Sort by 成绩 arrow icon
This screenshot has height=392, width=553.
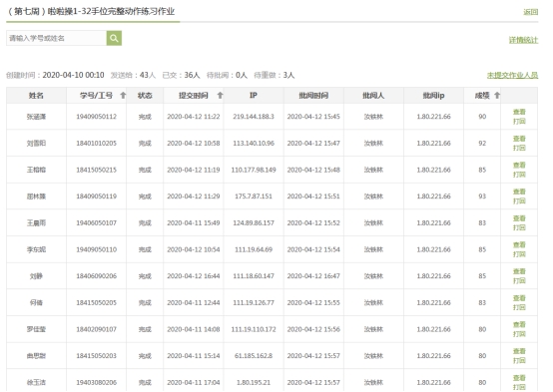coord(497,95)
